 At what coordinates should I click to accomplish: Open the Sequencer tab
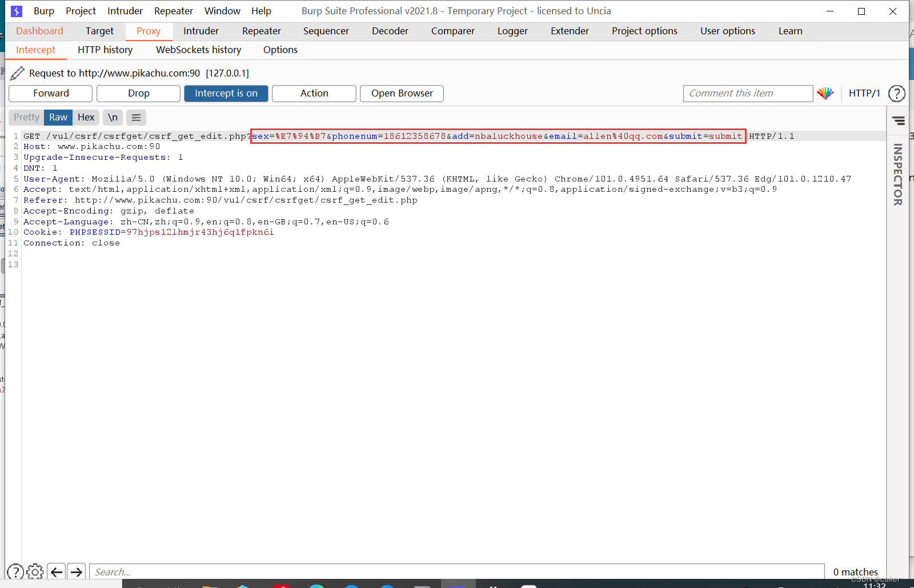[326, 31]
